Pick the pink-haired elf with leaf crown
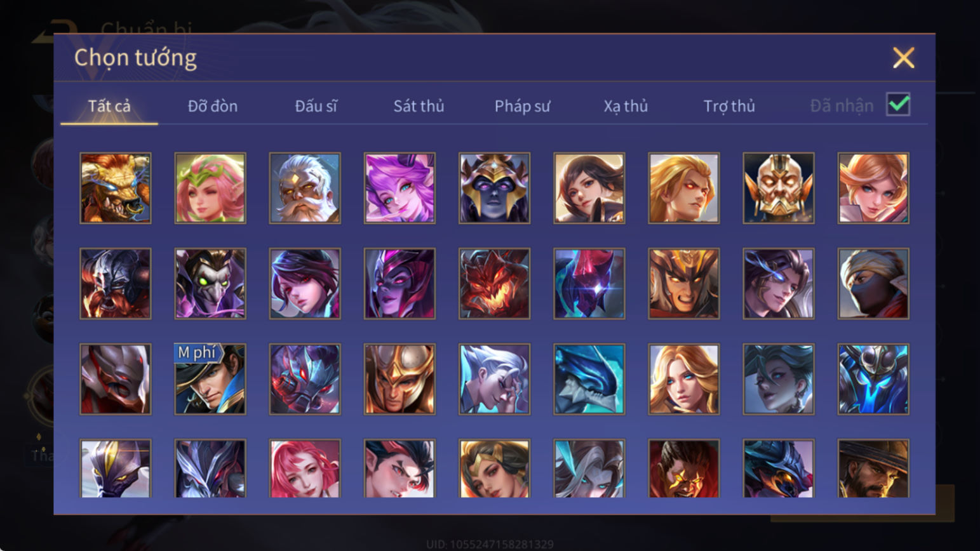Image resolution: width=980 pixels, height=551 pixels. 210,188
